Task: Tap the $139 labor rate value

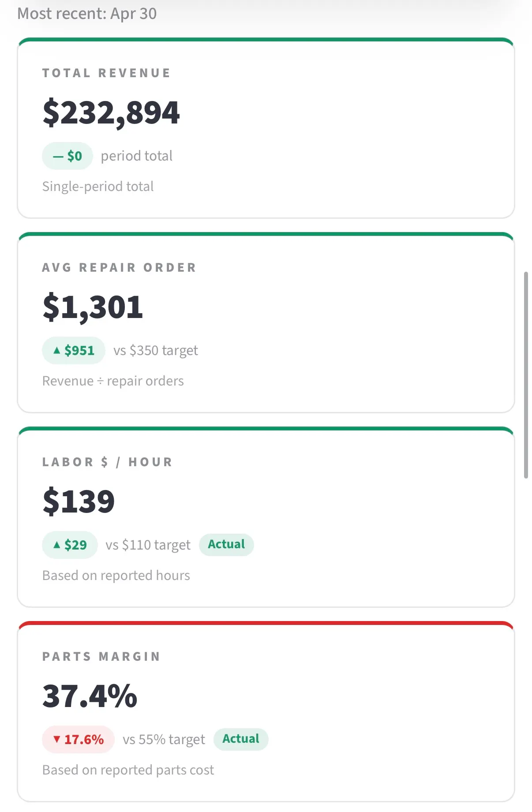Action: 79,502
